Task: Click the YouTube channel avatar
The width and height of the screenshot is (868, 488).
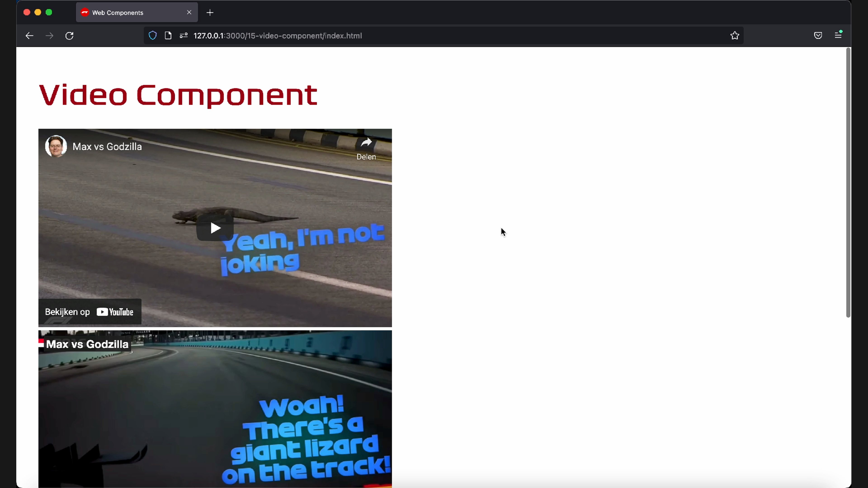Action: 56,146
